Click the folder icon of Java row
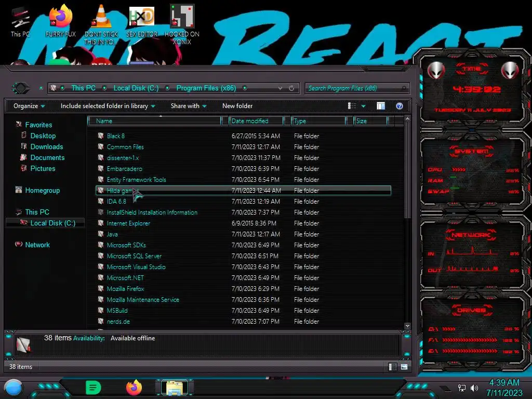 101,234
